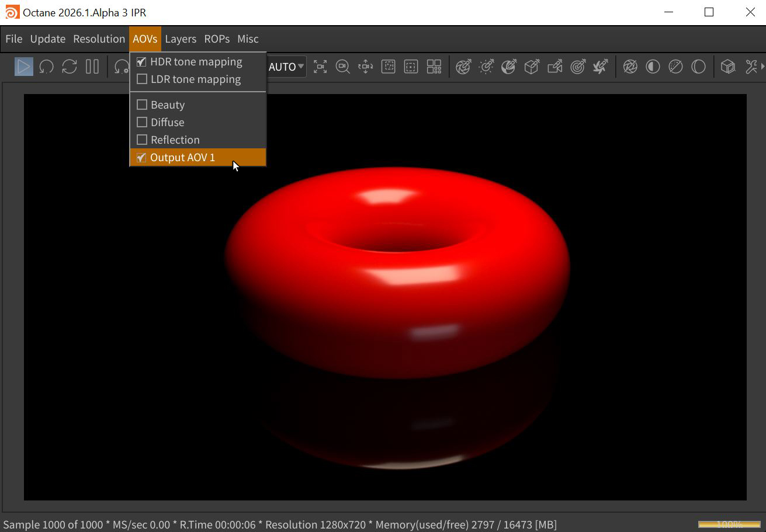Select the camera picker tool icon
766x532 pixels.
click(x=554, y=67)
